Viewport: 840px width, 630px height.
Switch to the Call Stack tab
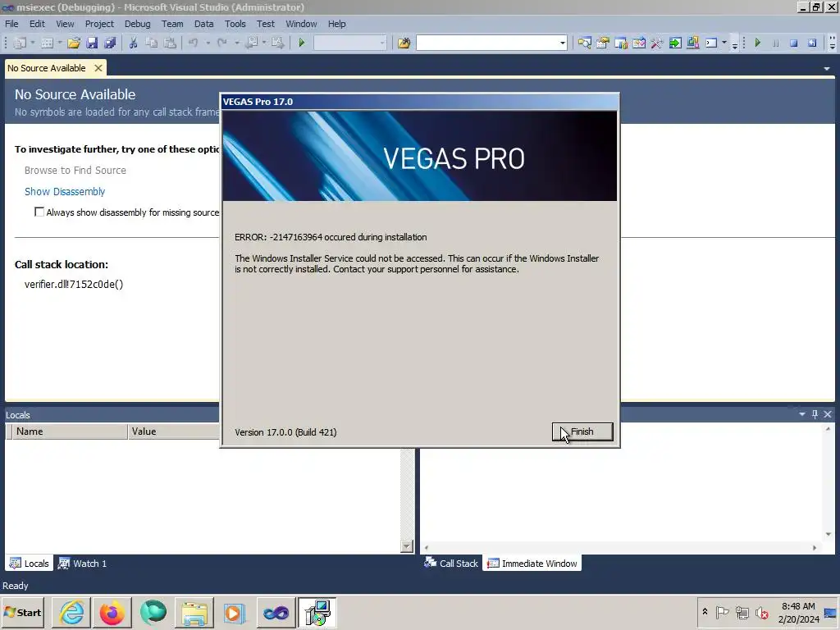[451, 563]
